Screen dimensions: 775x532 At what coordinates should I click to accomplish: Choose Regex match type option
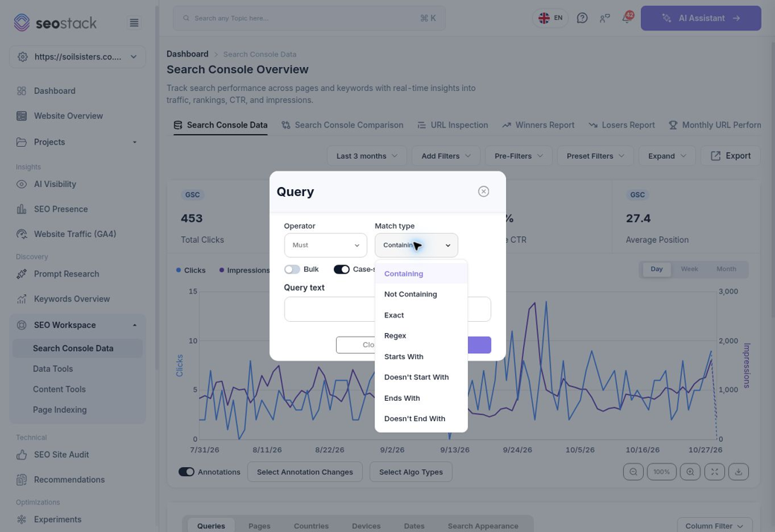421,336
